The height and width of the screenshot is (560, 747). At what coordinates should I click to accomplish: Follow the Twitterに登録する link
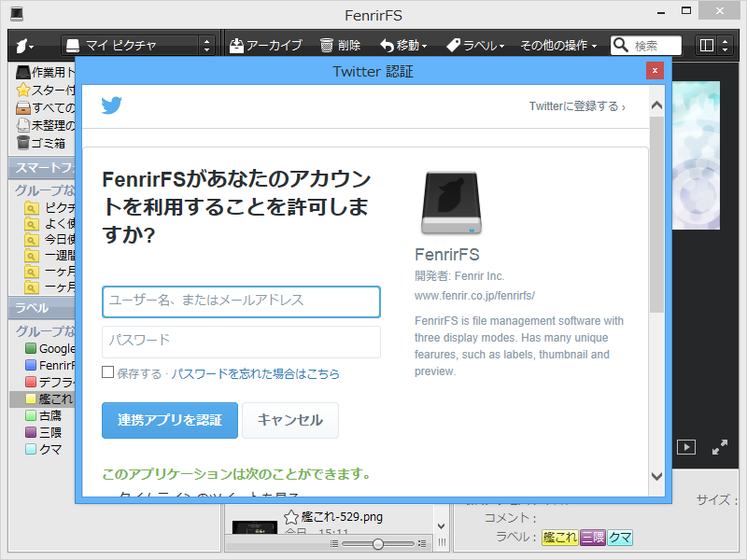(x=577, y=105)
